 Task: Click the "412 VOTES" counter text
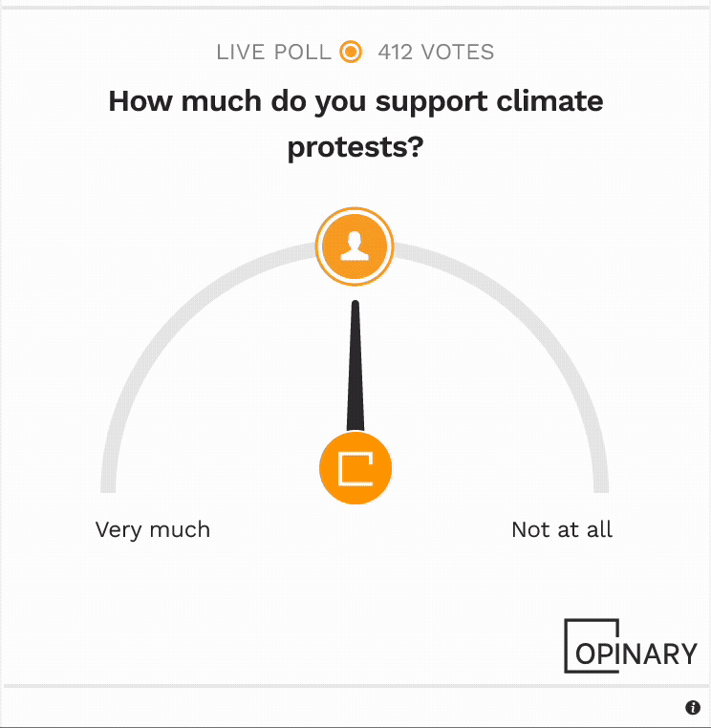436,52
